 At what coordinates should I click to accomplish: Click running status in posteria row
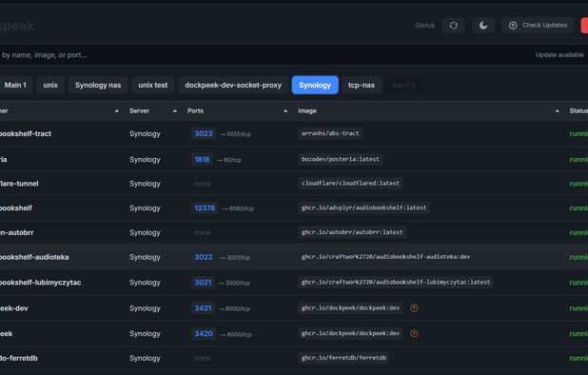578,159
